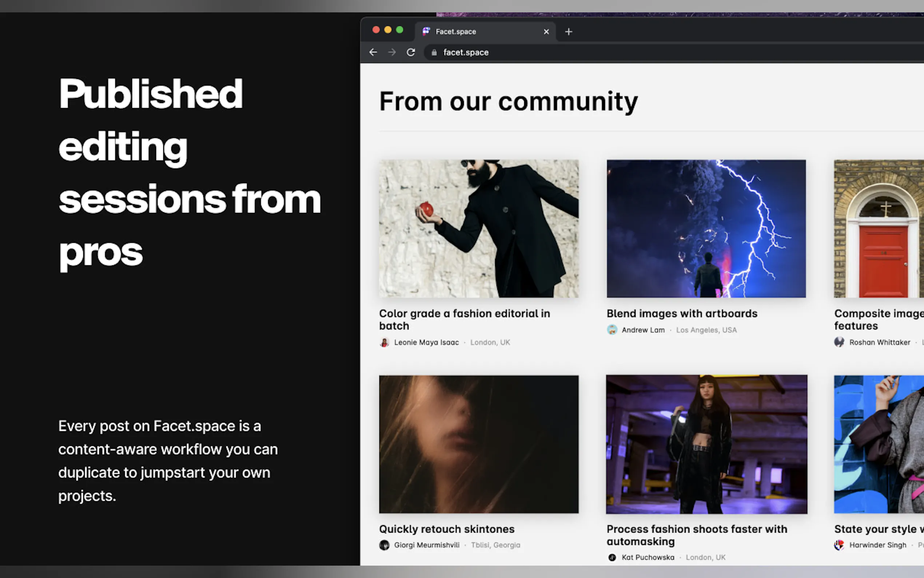The image size is (924, 578).
Task: Click author name Harwinder Singh
Action: (x=877, y=545)
